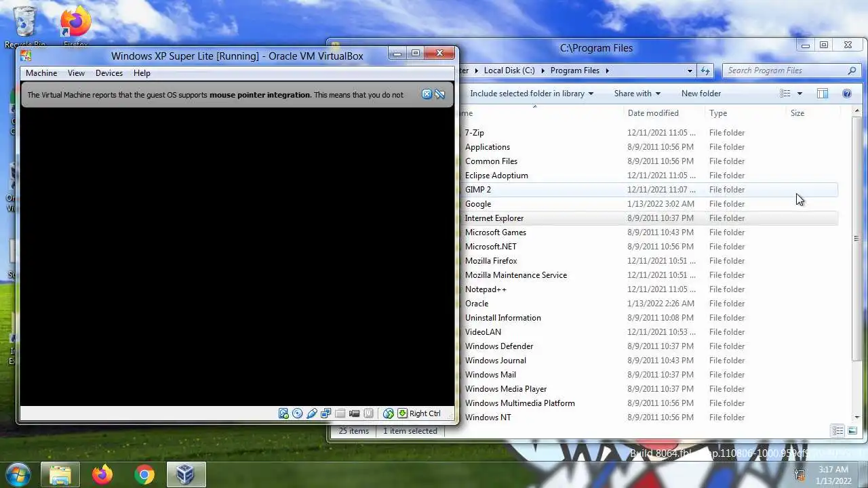Open the view options dropdown arrow in Explorer
Viewport: 868px width, 488px height.
click(x=800, y=94)
